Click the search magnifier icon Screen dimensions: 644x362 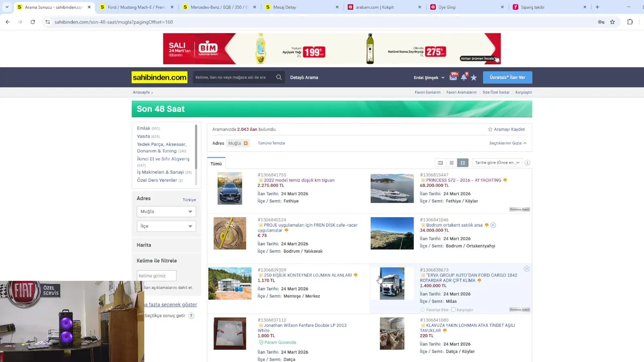279,77
